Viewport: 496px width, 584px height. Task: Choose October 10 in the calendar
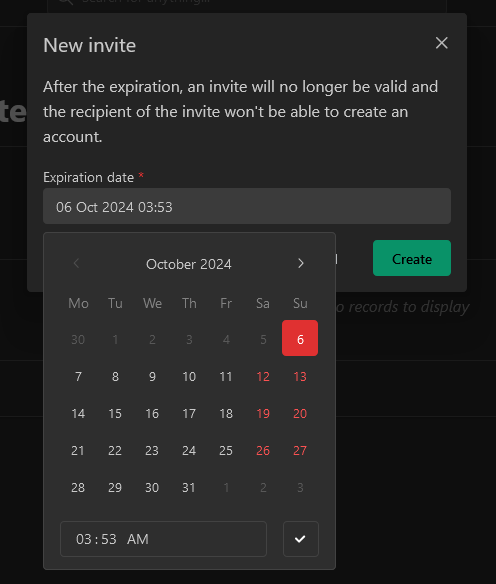(x=189, y=377)
